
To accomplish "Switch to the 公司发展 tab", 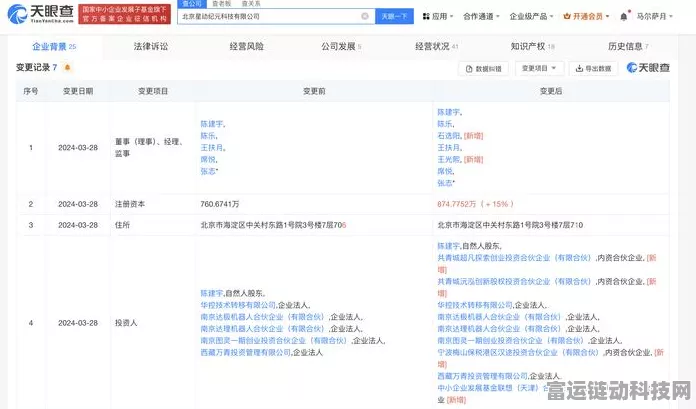I will tap(341, 46).
